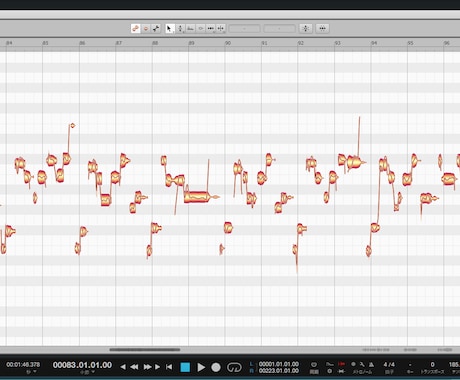
Task: Return to zero in transport
Action: pyautogui.click(x=169, y=367)
